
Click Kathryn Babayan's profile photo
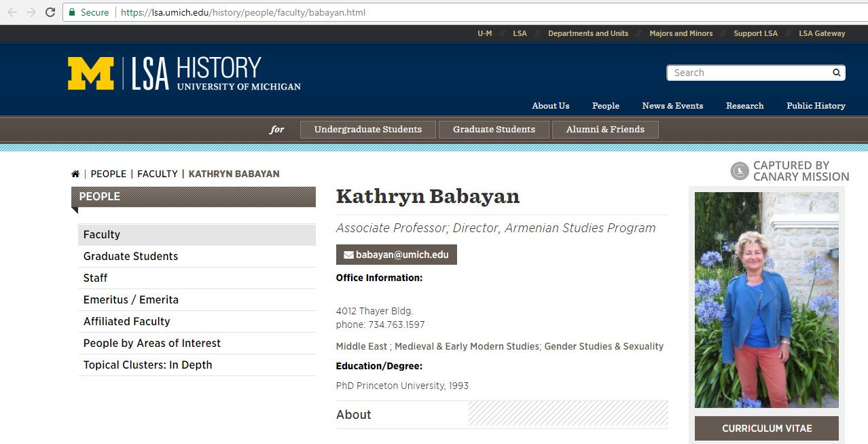coord(766,300)
